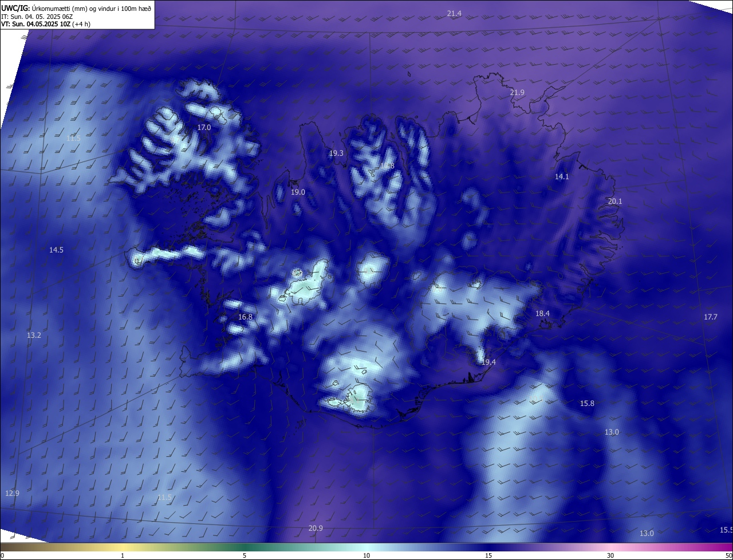Click the 21.9 value label

coord(517,92)
